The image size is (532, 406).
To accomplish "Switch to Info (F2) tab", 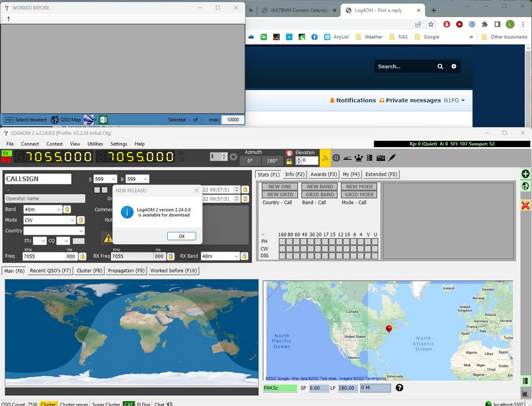I will tap(295, 175).
